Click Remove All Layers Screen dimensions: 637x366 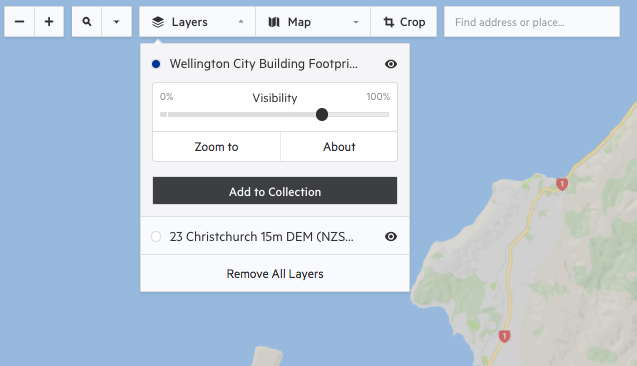click(x=275, y=274)
